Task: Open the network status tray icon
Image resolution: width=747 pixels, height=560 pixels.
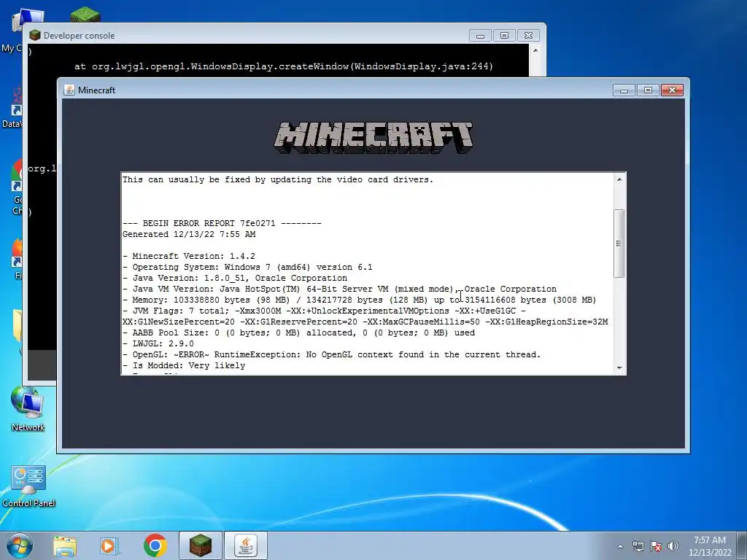Action: [x=638, y=546]
